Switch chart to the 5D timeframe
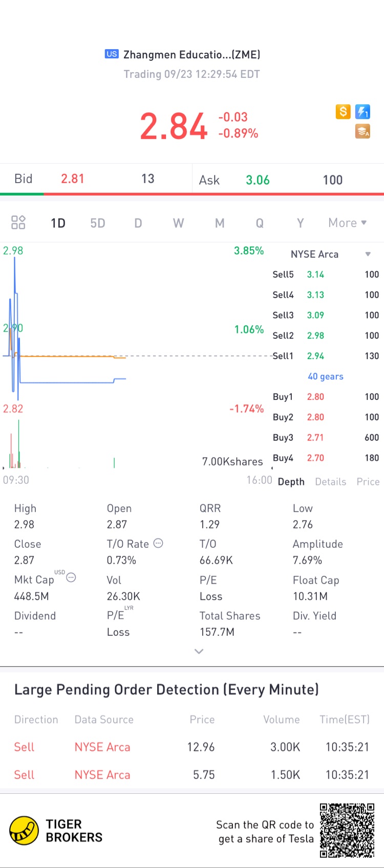This screenshot has height=868, width=384. (97, 223)
